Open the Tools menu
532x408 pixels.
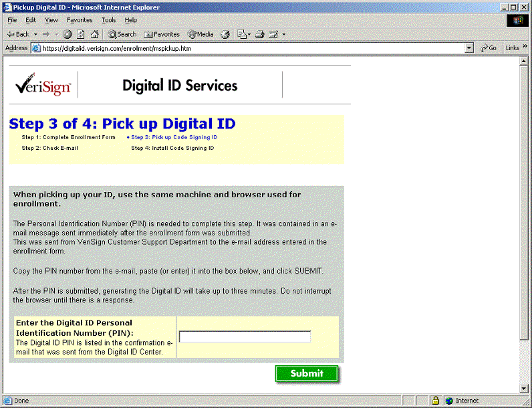[109, 20]
